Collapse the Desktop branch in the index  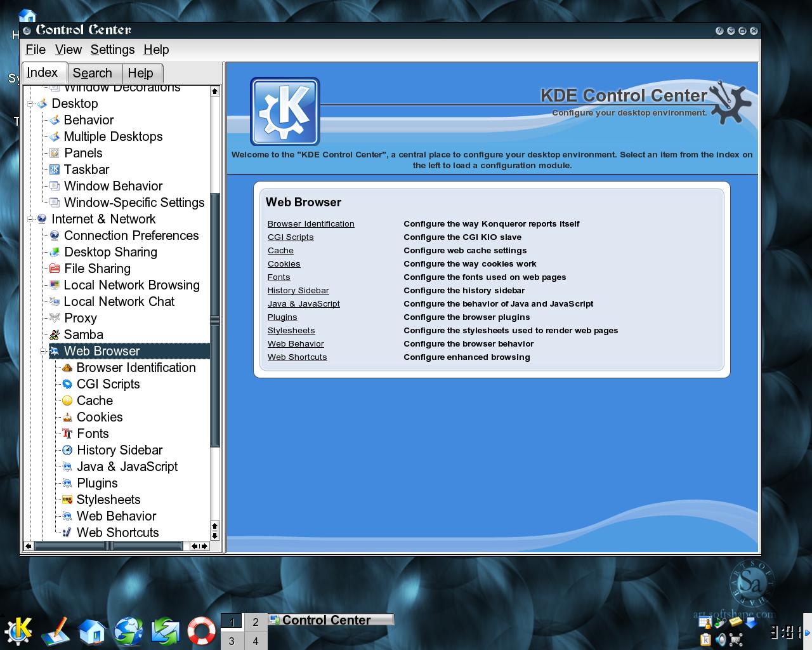point(30,103)
